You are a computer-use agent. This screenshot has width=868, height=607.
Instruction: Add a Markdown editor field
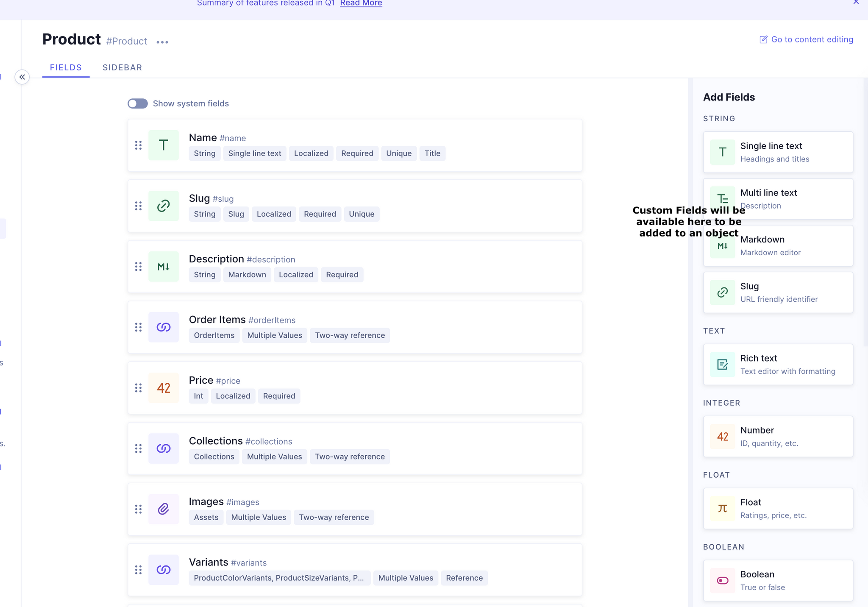[x=778, y=245]
